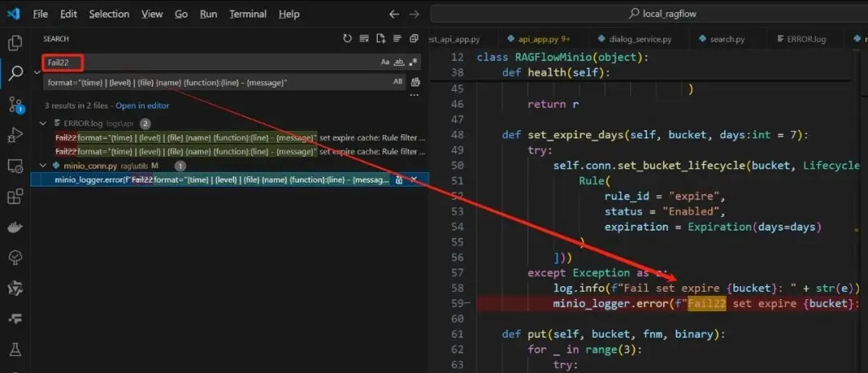Go forward with the right arrow
The image size is (868, 373).
[414, 14]
